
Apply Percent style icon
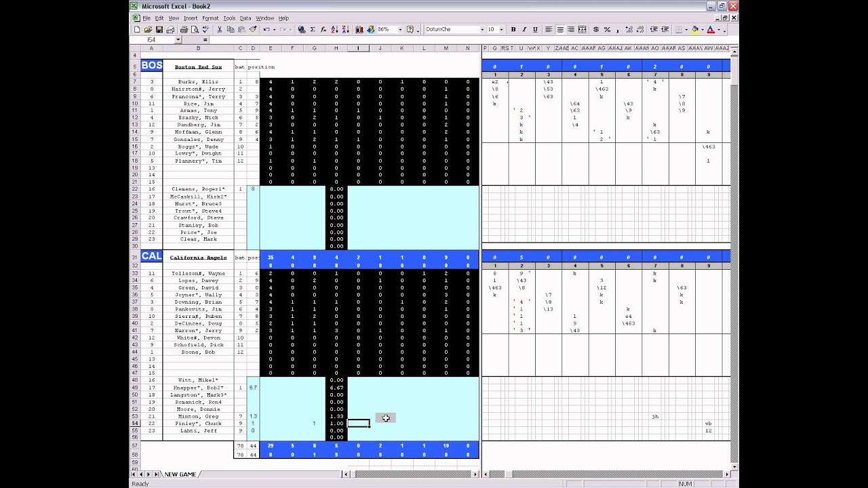607,30
